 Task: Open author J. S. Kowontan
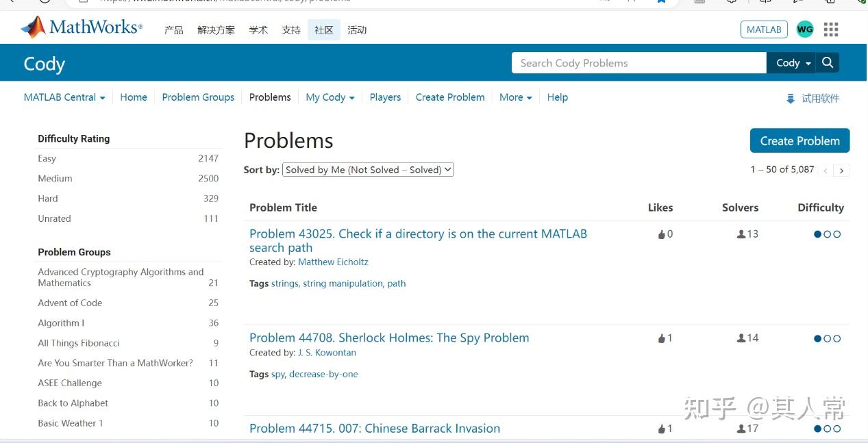point(327,353)
